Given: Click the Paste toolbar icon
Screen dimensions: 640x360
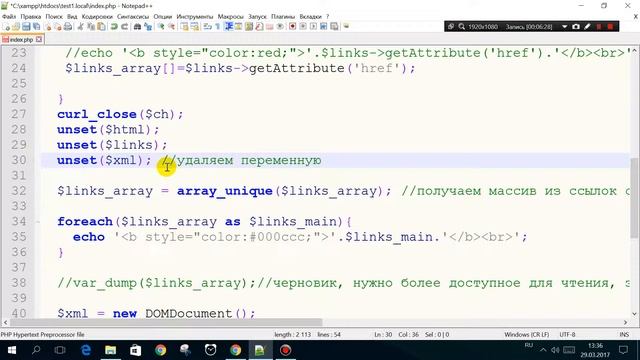Looking at the screenshot, I should pyautogui.click(x=101, y=27).
